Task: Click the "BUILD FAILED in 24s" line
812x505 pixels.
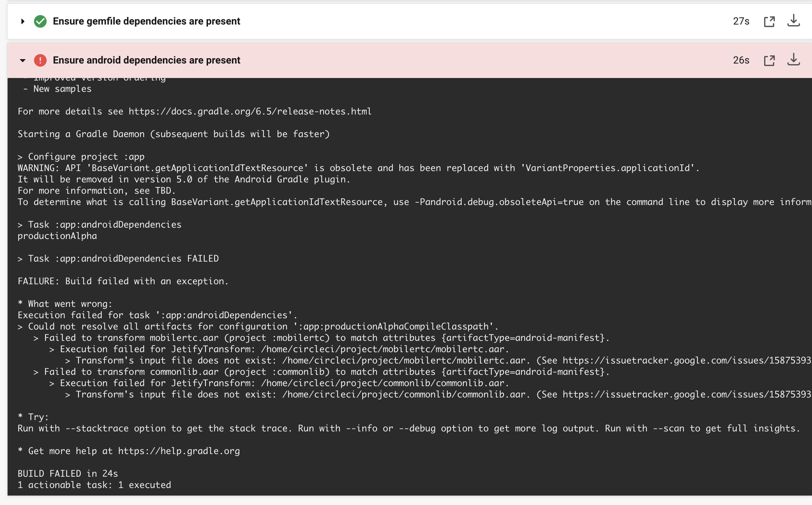Action: pyautogui.click(x=68, y=474)
